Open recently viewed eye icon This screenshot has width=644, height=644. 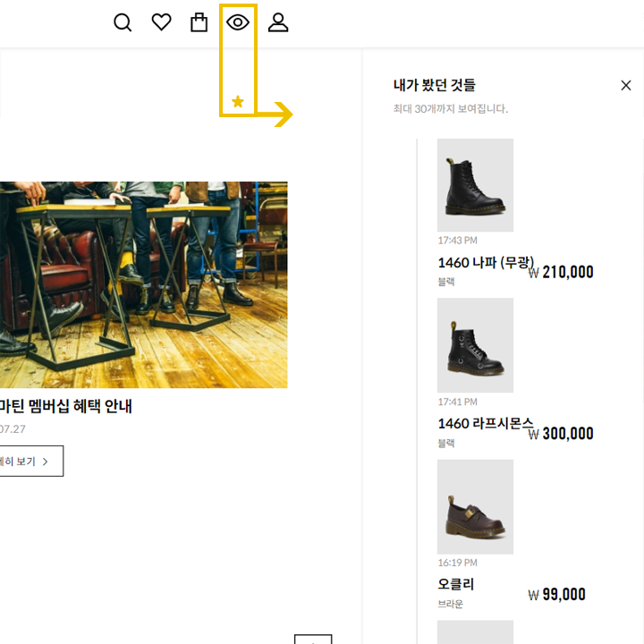[238, 22]
